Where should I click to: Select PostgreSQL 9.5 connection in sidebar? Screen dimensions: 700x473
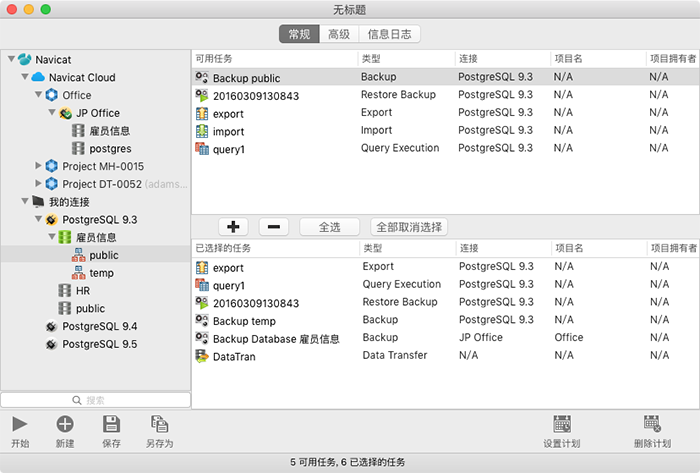tap(99, 344)
